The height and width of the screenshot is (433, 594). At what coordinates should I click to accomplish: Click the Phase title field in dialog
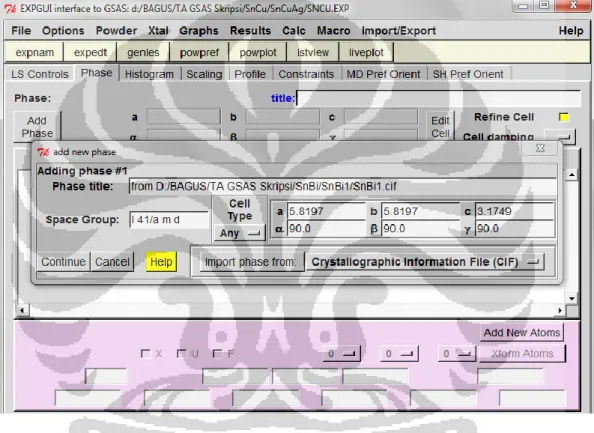coord(342,186)
